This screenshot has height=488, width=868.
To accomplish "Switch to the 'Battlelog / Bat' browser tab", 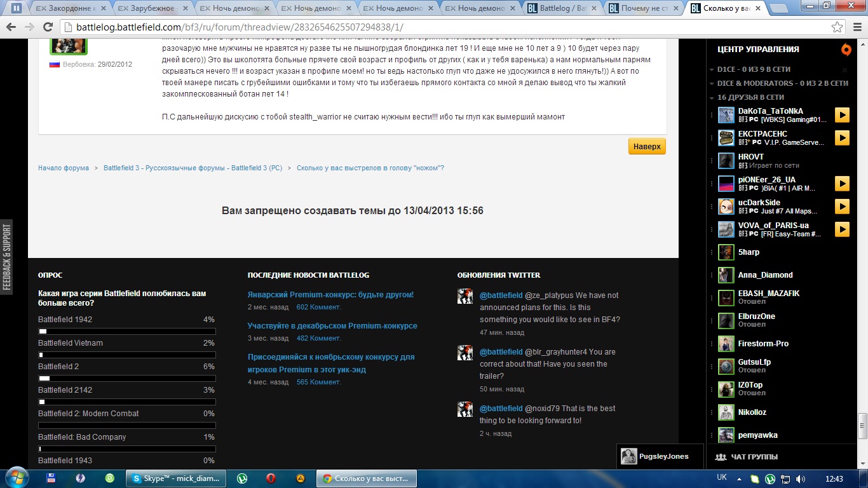I will tap(562, 8).
